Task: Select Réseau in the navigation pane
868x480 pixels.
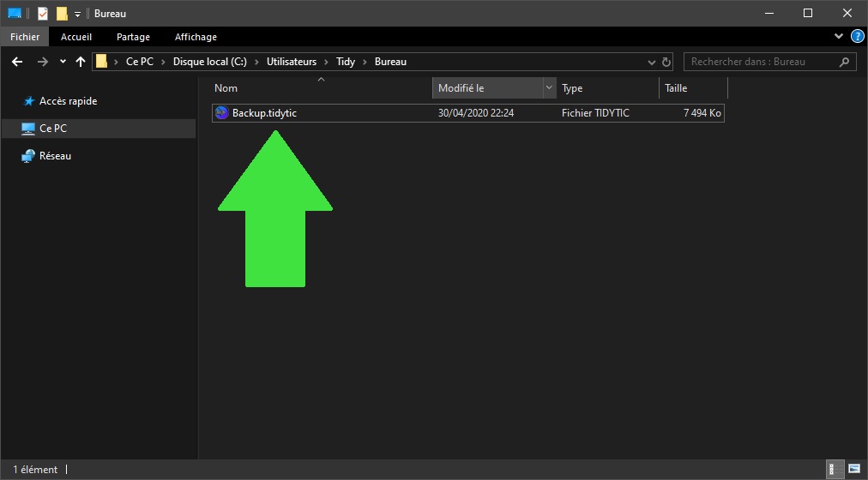Action: [x=56, y=156]
